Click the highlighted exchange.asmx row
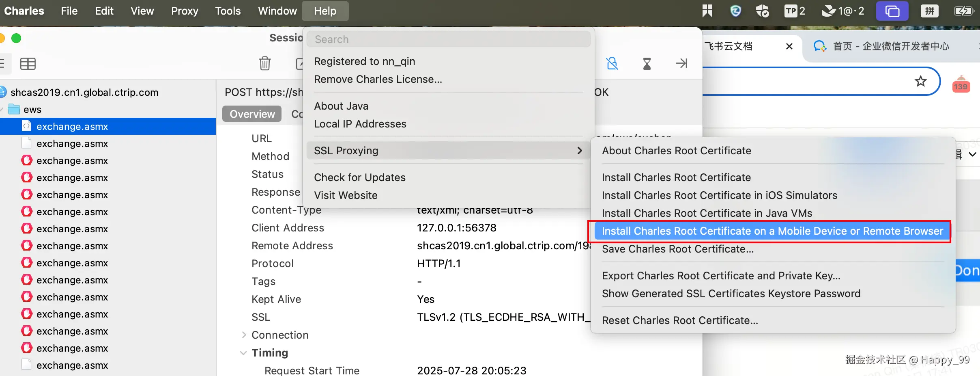 tap(108, 126)
